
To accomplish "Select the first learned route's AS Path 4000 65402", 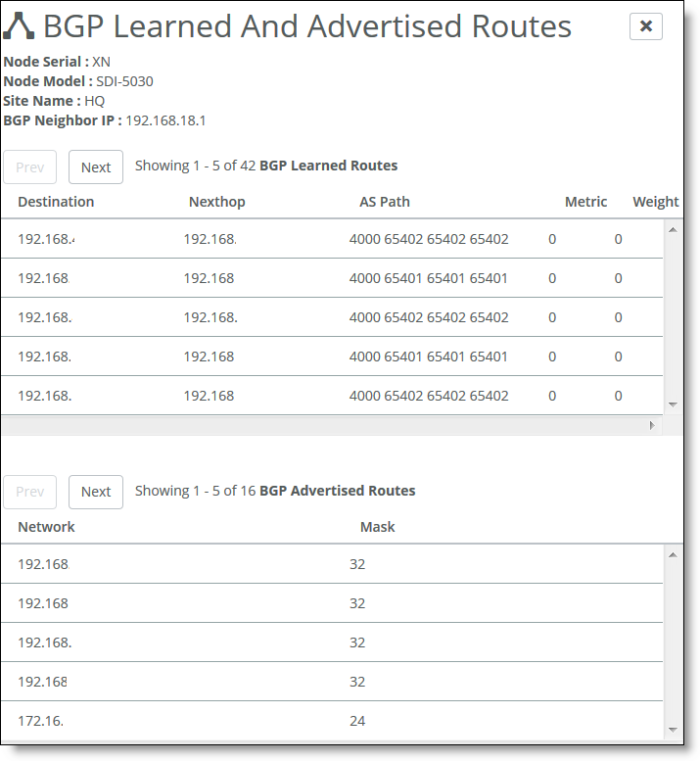I will [429, 239].
